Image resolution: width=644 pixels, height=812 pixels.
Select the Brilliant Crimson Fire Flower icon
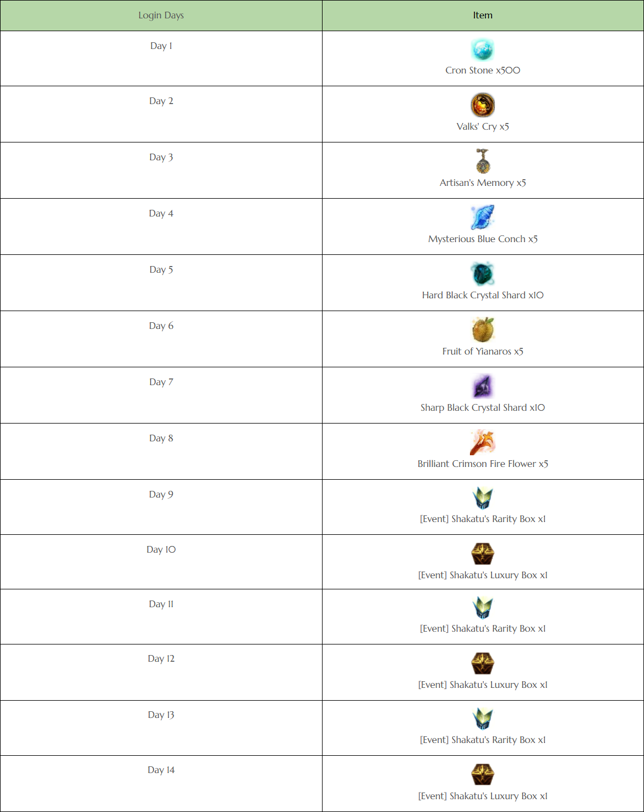pos(482,442)
